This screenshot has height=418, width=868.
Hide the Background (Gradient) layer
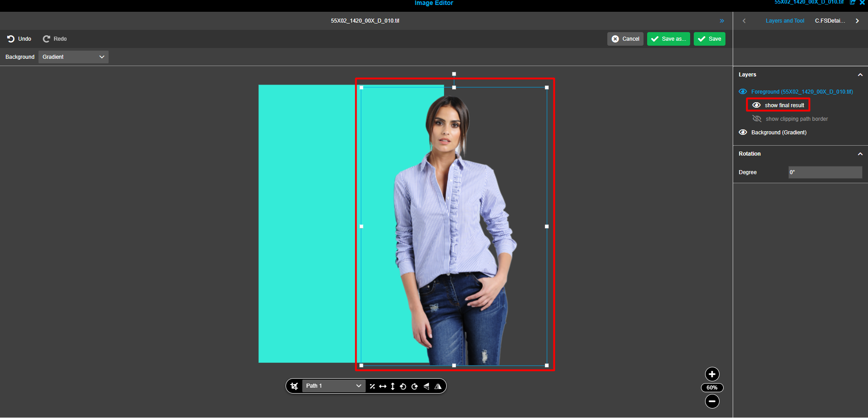[743, 132]
